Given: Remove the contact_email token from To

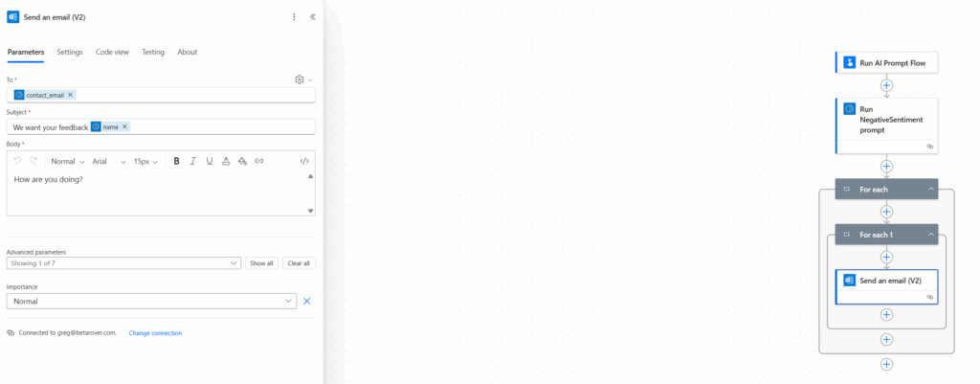Looking at the screenshot, I should (71, 95).
